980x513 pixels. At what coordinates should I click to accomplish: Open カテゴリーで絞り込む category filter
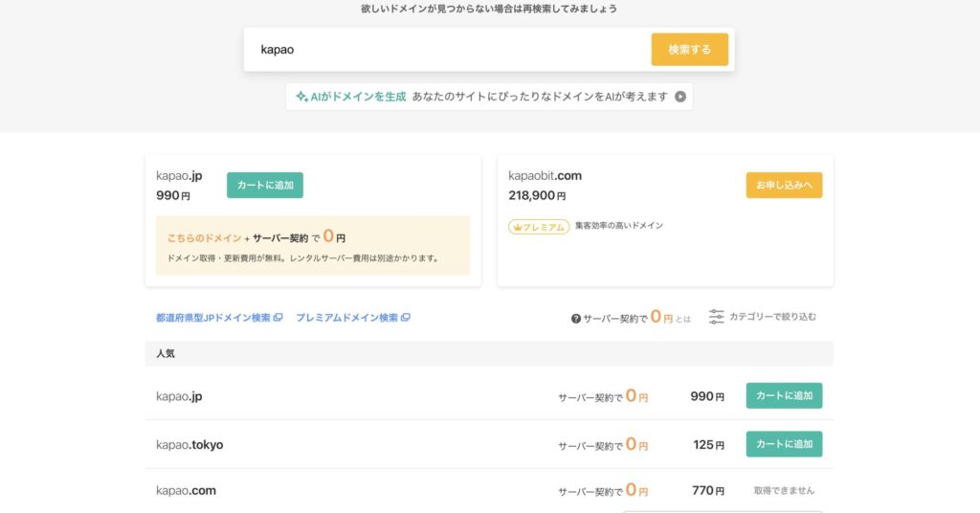pos(772,317)
